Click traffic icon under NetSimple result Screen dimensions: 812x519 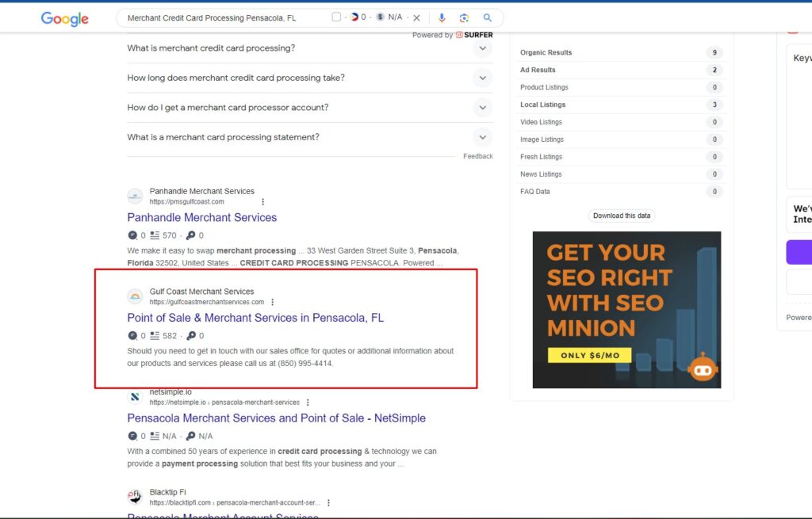pyautogui.click(x=132, y=437)
